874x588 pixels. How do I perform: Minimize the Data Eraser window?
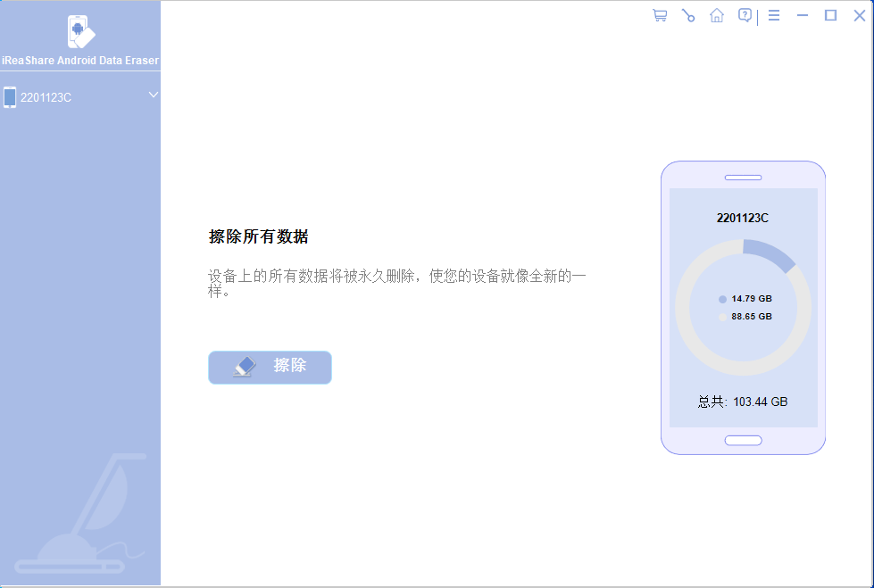tap(803, 15)
